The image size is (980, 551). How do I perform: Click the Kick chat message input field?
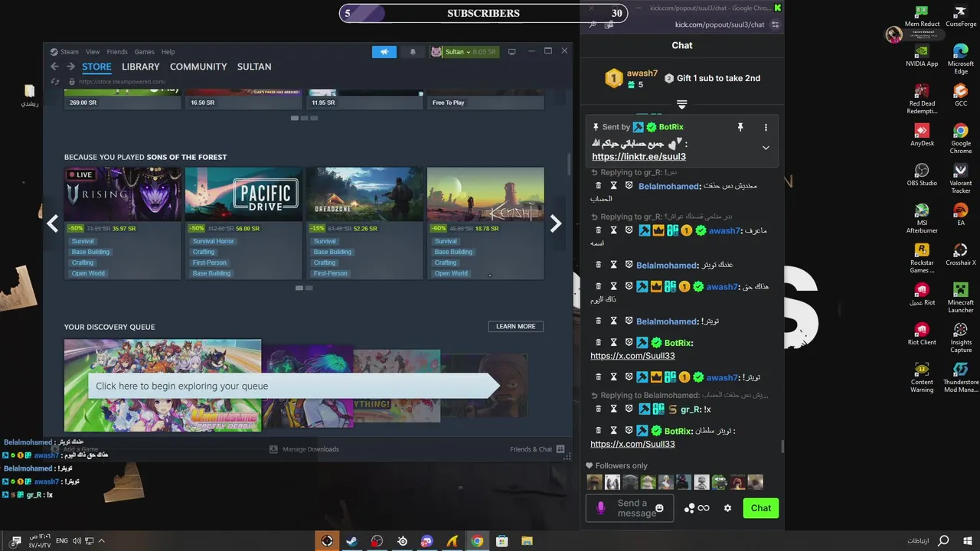click(x=629, y=508)
